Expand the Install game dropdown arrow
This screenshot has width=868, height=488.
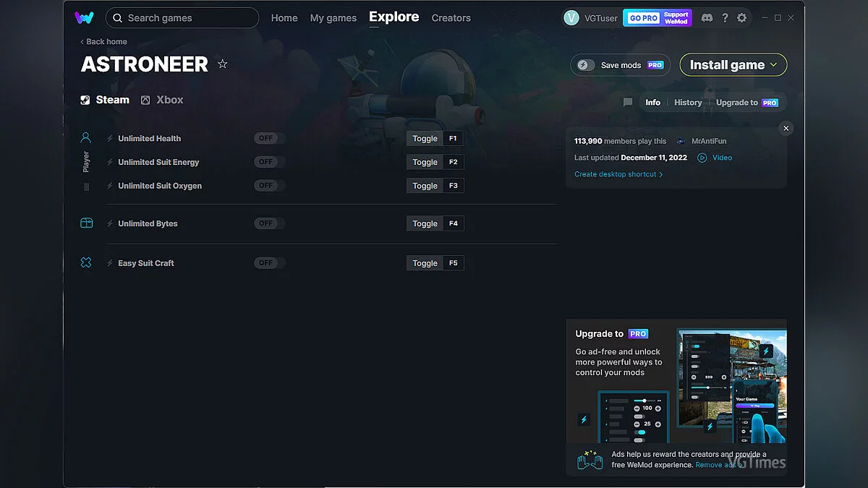773,65
